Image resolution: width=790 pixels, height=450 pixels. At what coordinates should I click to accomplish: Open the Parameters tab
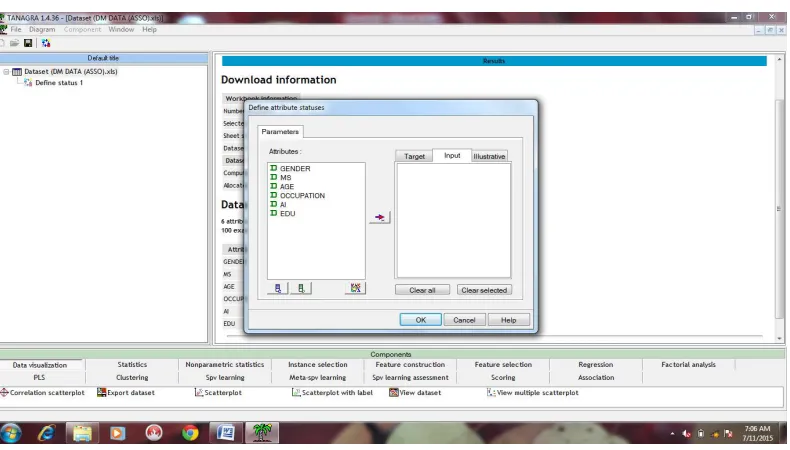(x=280, y=132)
